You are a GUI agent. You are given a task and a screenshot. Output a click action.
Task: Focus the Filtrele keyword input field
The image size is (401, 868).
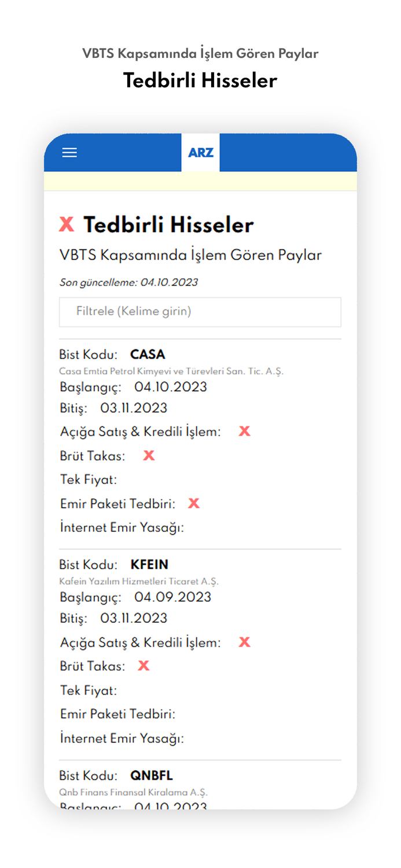(200, 312)
